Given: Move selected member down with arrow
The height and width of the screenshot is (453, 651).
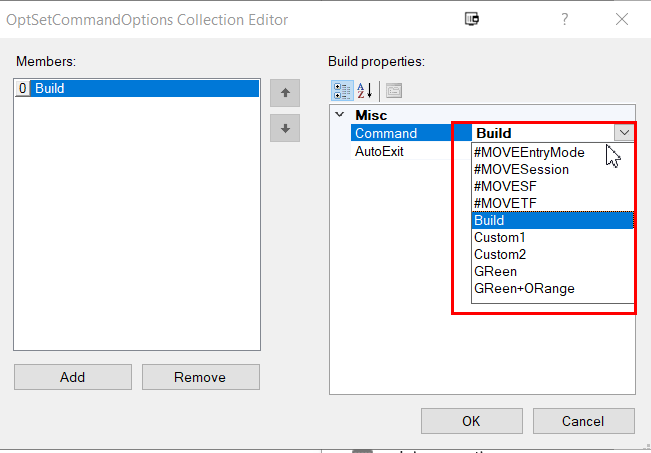Looking at the screenshot, I should tap(285, 128).
